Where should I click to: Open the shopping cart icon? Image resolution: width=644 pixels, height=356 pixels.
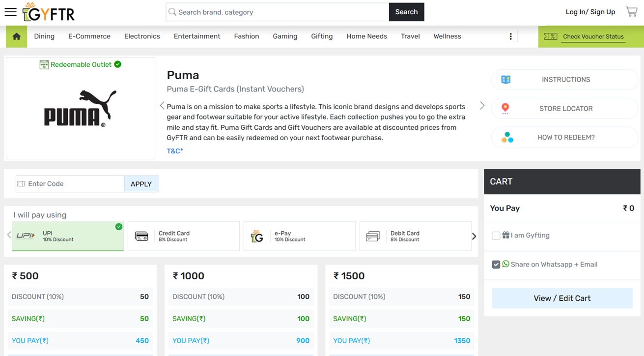(x=631, y=12)
